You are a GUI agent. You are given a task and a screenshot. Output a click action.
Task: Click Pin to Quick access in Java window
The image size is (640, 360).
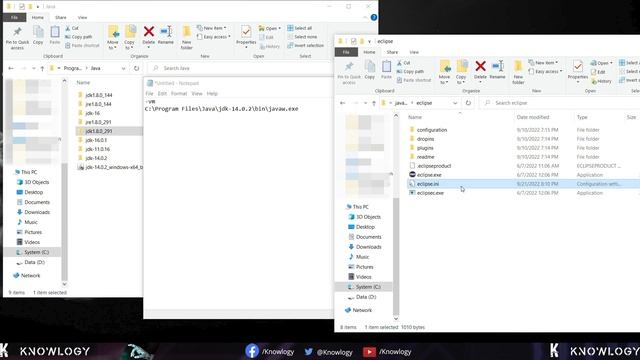click(x=17, y=38)
